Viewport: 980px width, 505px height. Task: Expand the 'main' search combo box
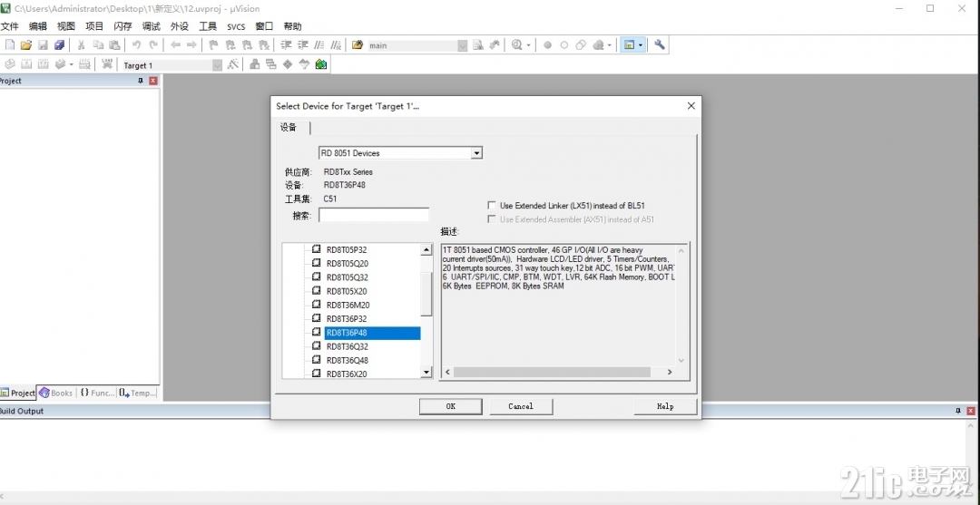click(x=462, y=45)
